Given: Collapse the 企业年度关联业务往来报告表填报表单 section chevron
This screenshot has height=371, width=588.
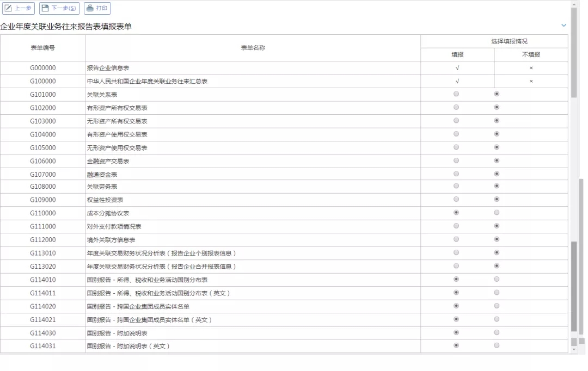Looking at the screenshot, I should (x=563, y=26).
